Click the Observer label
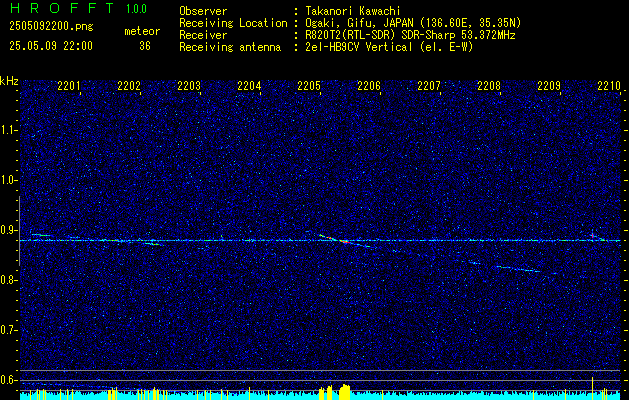Viewport: 629px width, 400px height. pos(203,11)
